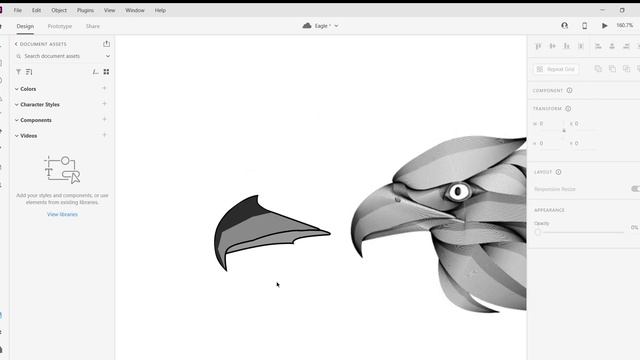Open the File menu
640x360 pixels.
18,10
